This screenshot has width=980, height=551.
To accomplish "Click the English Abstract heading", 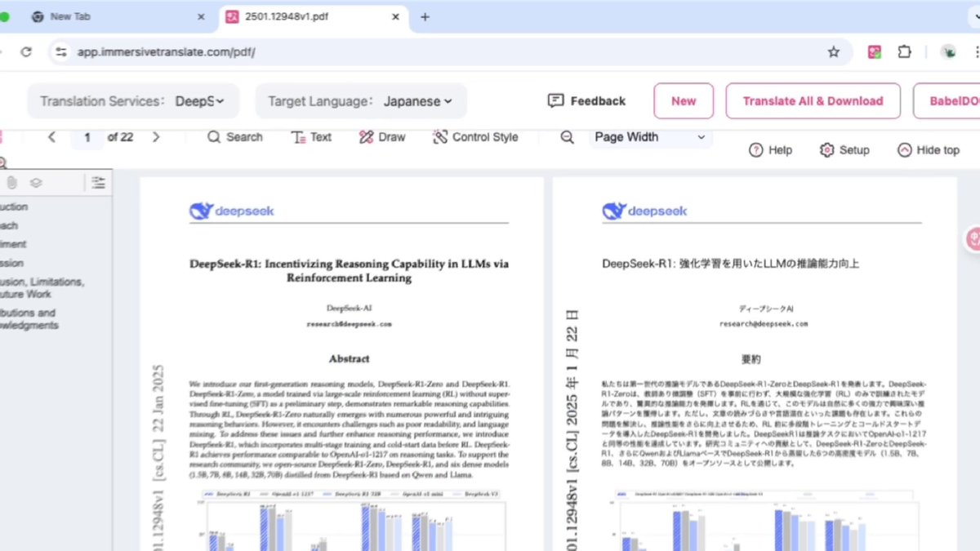I will (x=350, y=358).
